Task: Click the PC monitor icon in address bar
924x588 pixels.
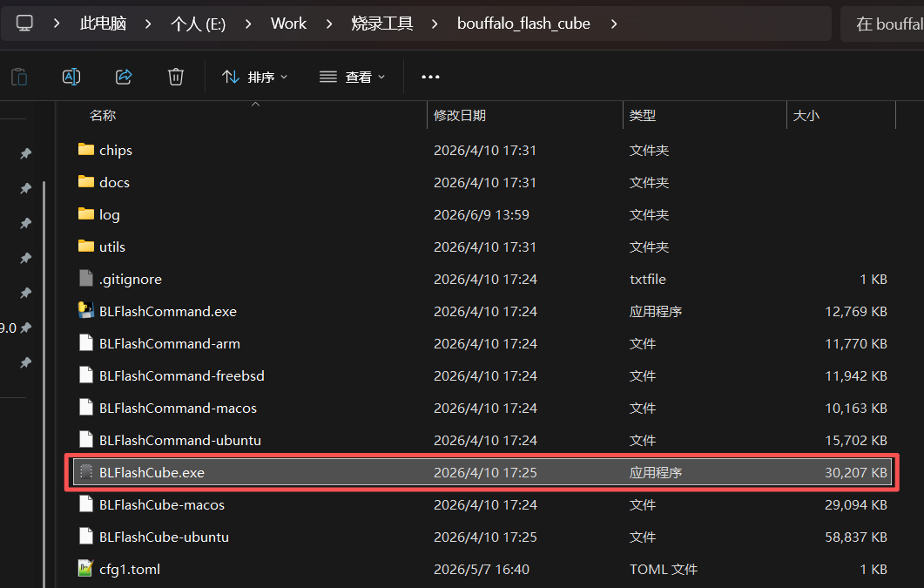Action: pos(24,24)
